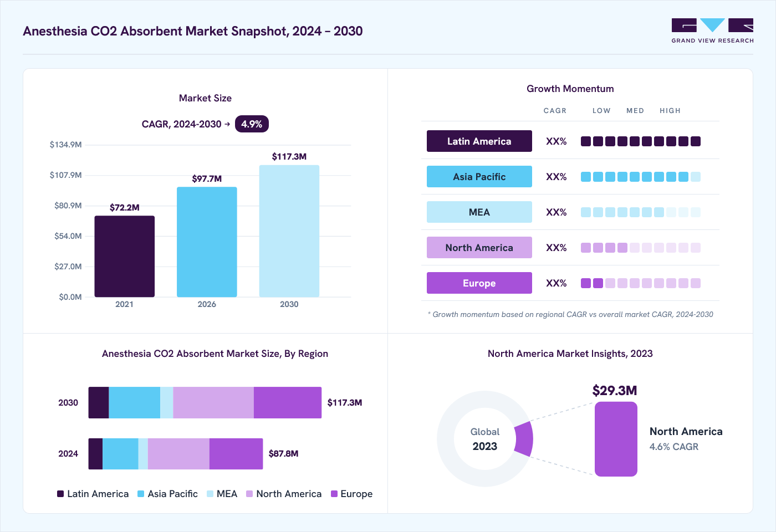
Task: Click the Latin America growth momentum squares
Action: [x=641, y=141]
